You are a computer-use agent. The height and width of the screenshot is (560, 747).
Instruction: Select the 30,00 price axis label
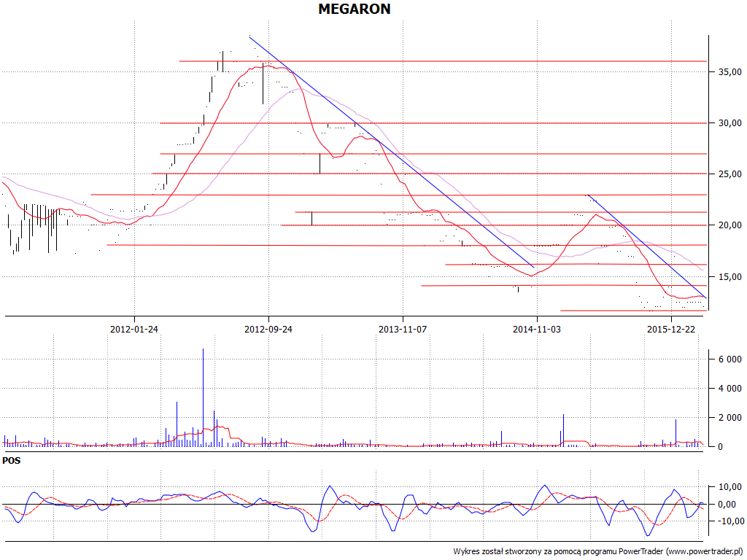point(730,122)
